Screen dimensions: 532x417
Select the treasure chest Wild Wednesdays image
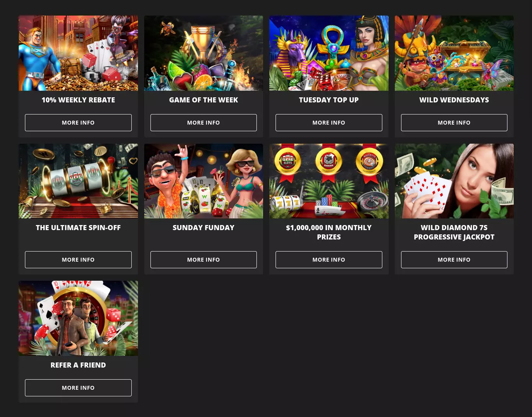coord(454,53)
